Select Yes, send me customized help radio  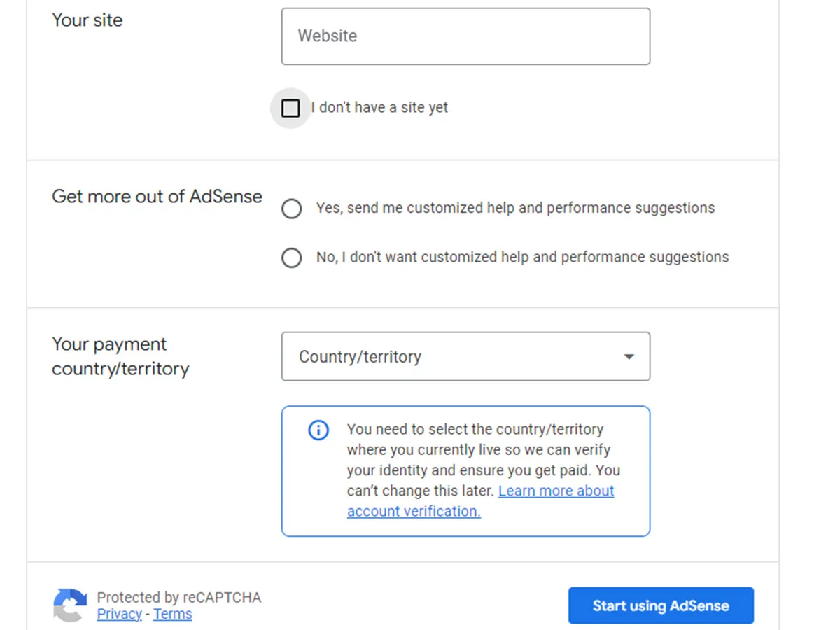292,209
